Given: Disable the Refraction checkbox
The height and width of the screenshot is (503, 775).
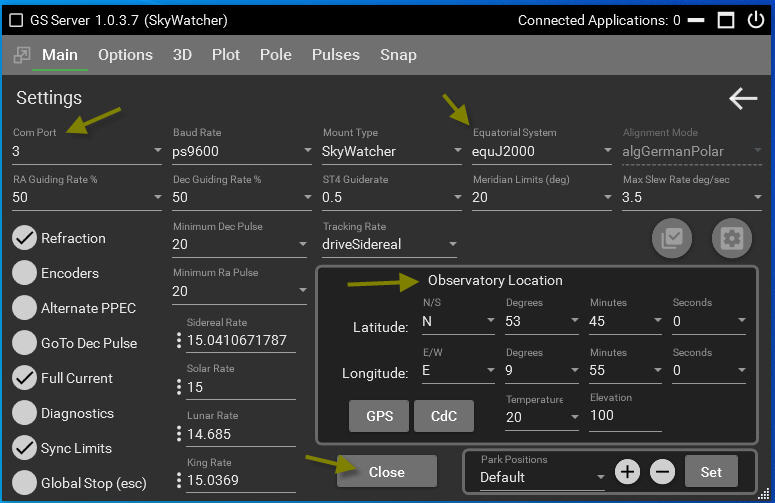Looking at the screenshot, I should (x=25, y=238).
